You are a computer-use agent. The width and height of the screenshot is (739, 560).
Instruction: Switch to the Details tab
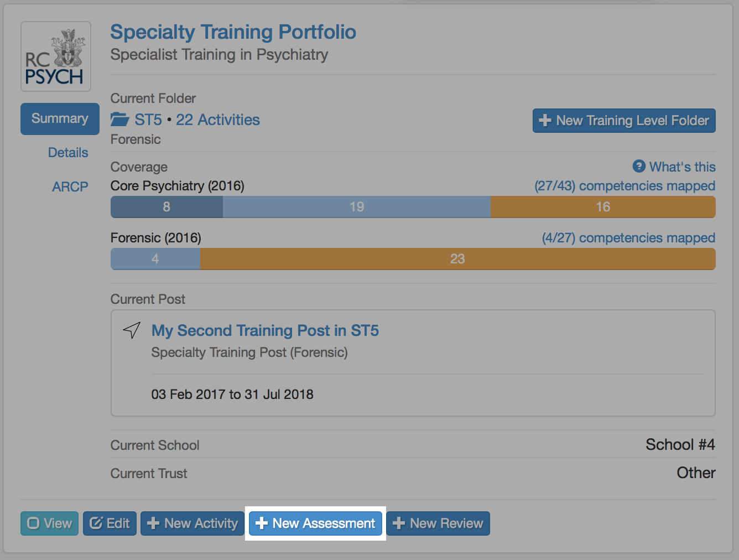[68, 153]
